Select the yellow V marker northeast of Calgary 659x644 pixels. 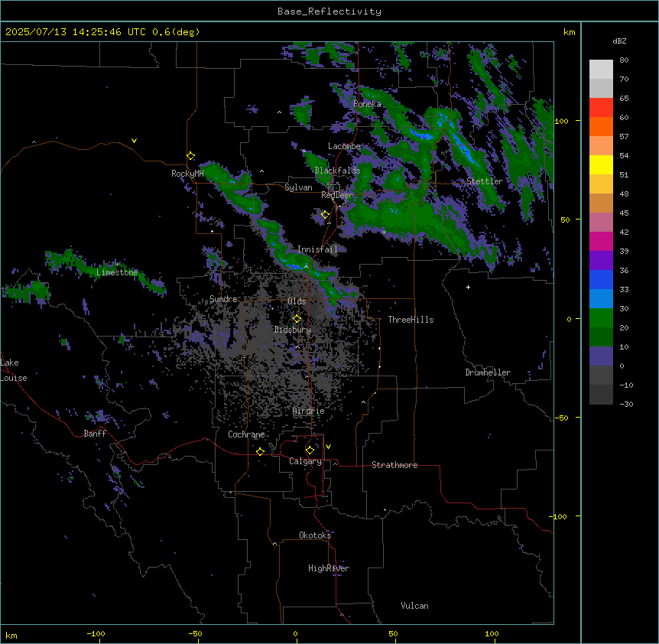tap(328, 447)
